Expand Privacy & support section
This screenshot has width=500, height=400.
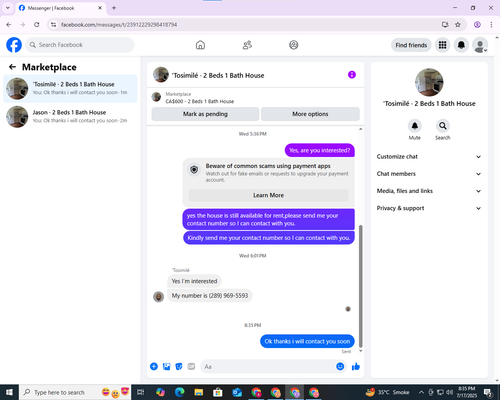pos(429,208)
